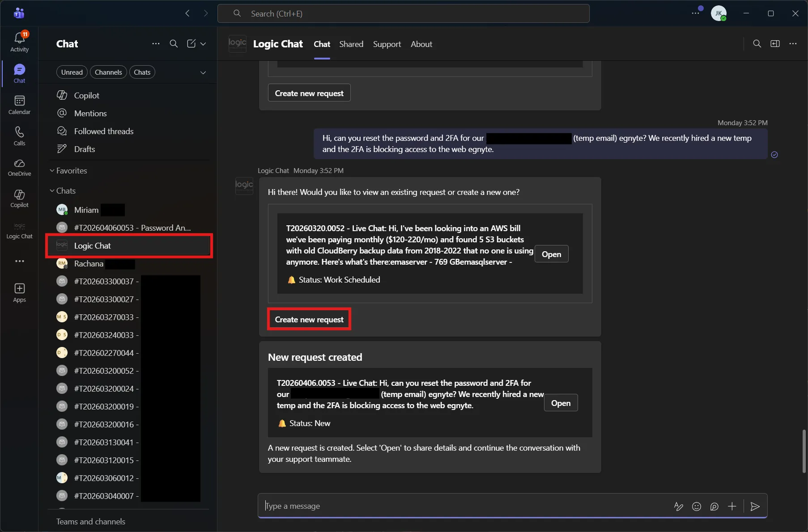The width and height of the screenshot is (808, 532).
Task: Open ticket T20260320.0052 AWS bill request
Action: [551, 254]
